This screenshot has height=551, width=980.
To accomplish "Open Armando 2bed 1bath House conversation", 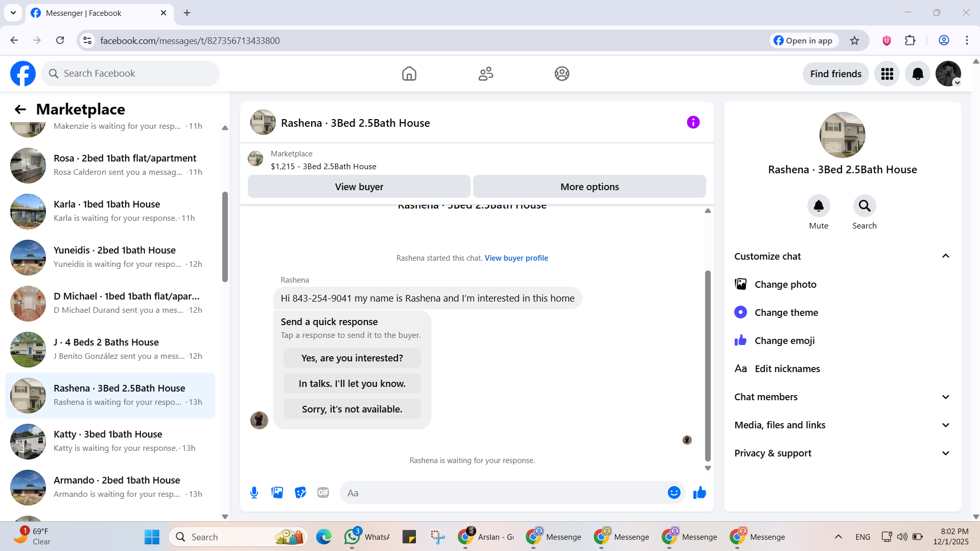I will point(110,488).
